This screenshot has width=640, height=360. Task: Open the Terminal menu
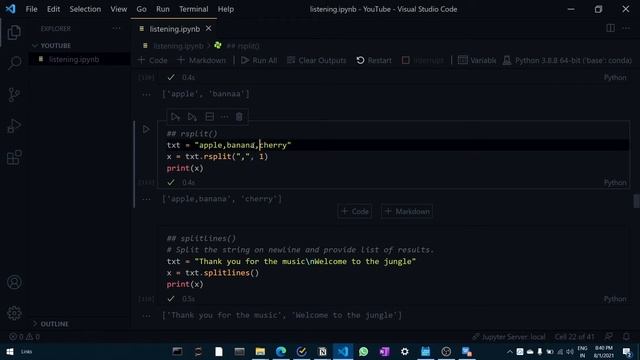pos(193,9)
